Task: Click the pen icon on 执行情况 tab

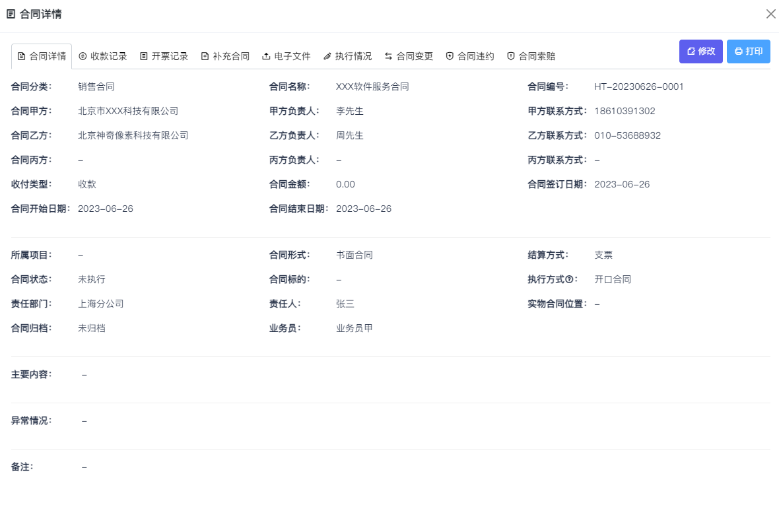Action: point(325,56)
